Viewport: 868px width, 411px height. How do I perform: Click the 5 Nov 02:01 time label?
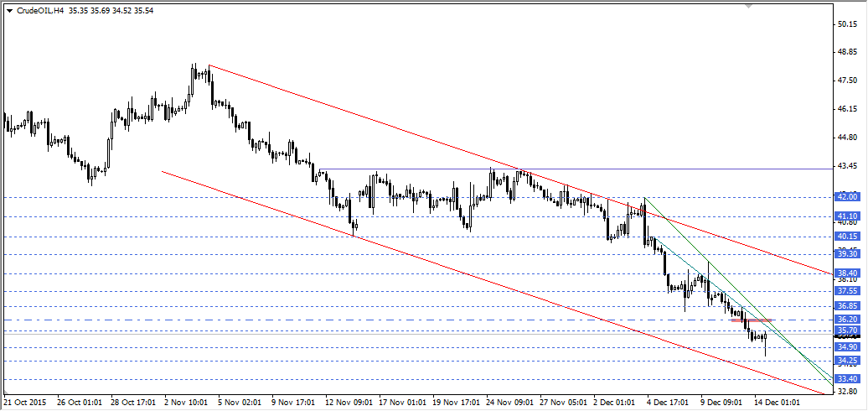240,403
